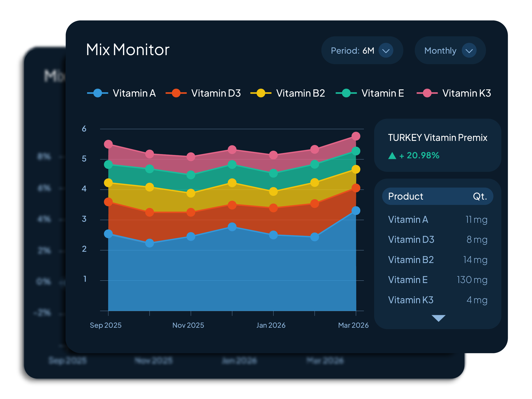
Task: Click Vitamin B2 data point at Mar 2026
Action: pos(356,169)
